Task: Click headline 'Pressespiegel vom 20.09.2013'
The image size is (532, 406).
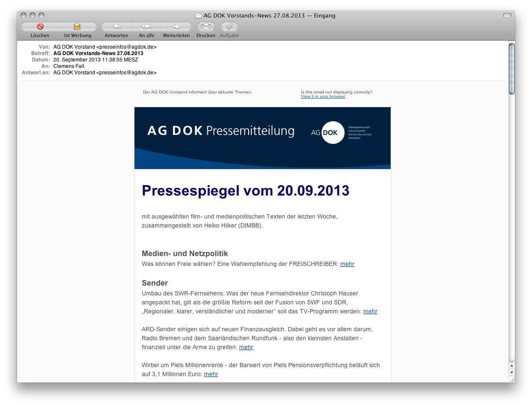Action: (246, 191)
